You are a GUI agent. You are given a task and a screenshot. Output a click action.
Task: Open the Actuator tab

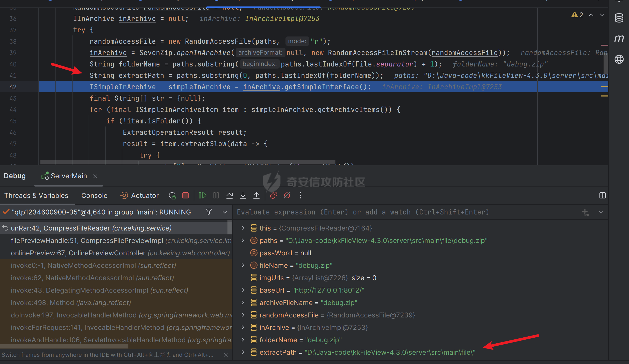[x=140, y=196]
